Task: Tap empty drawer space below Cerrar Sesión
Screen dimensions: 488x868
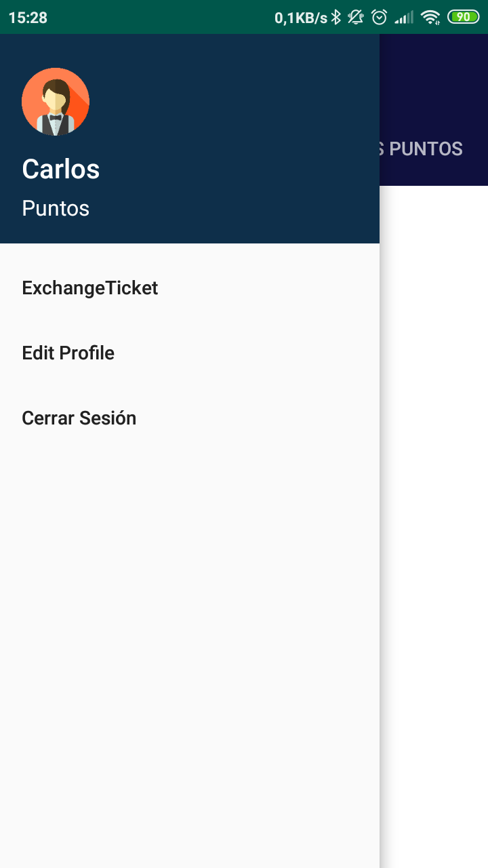Action: 190,610
